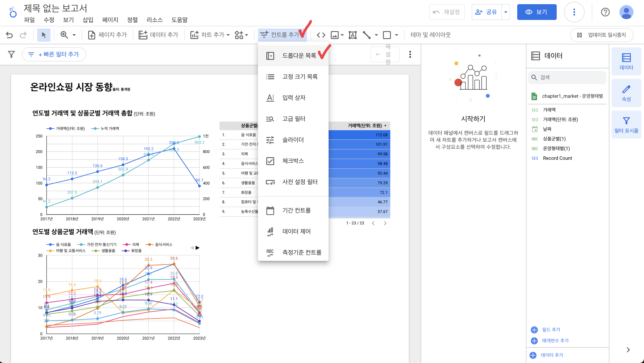Select the text box tool icon
644x363 pixels.
pos(352,35)
